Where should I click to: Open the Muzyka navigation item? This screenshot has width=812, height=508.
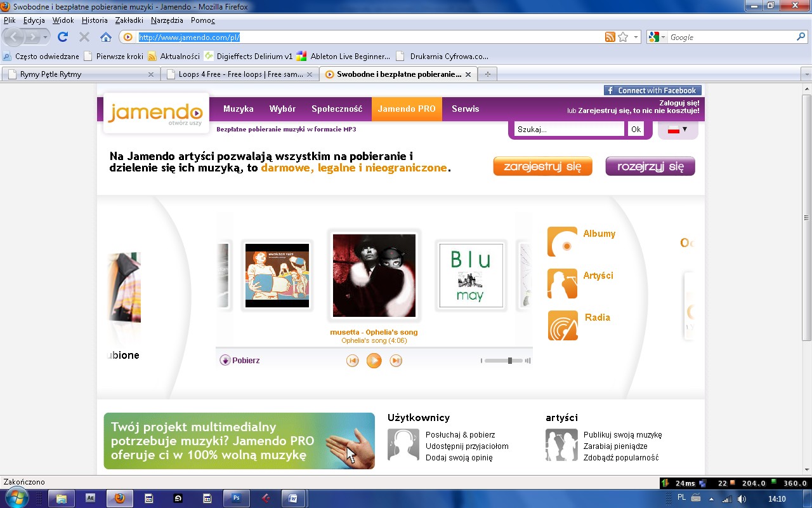(x=239, y=109)
